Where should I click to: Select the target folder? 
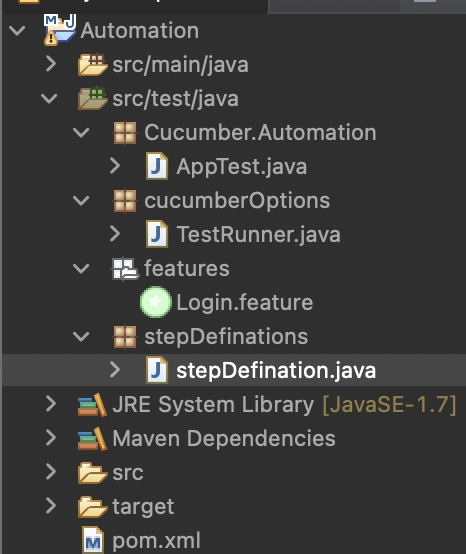[143, 507]
